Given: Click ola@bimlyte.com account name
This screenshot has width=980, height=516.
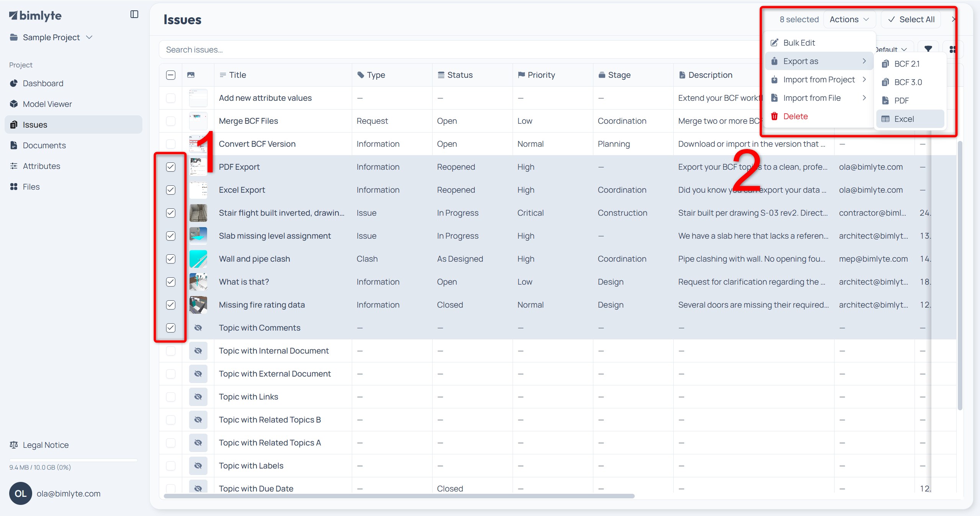Looking at the screenshot, I should click(x=69, y=493).
